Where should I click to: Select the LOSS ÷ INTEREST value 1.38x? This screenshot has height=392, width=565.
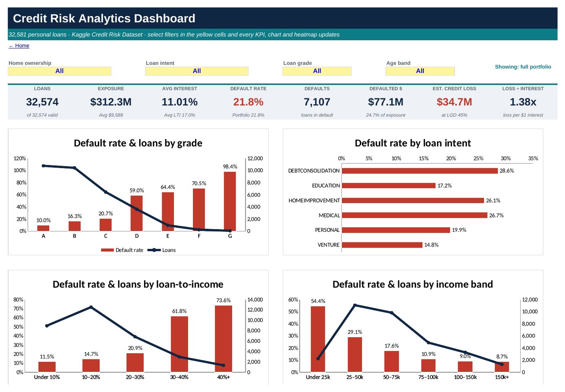coord(523,102)
